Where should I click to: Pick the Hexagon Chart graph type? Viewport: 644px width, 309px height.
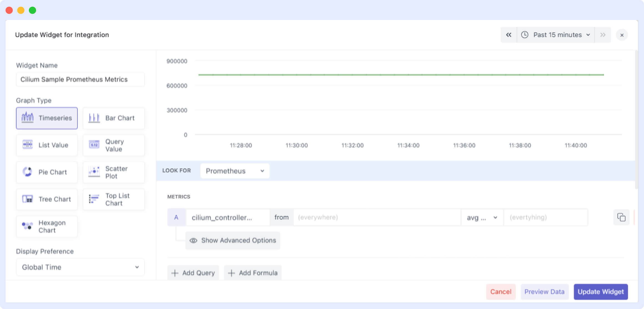pyautogui.click(x=46, y=226)
